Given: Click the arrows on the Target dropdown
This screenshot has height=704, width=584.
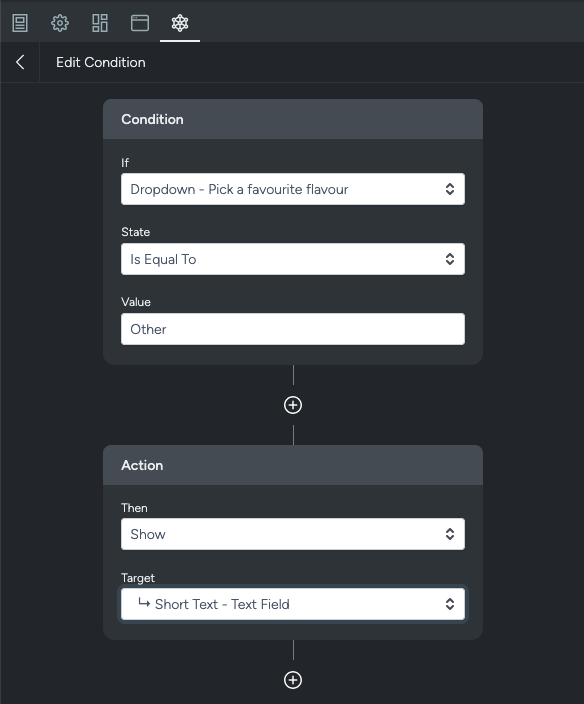Looking at the screenshot, I should [x=450, y=604].
